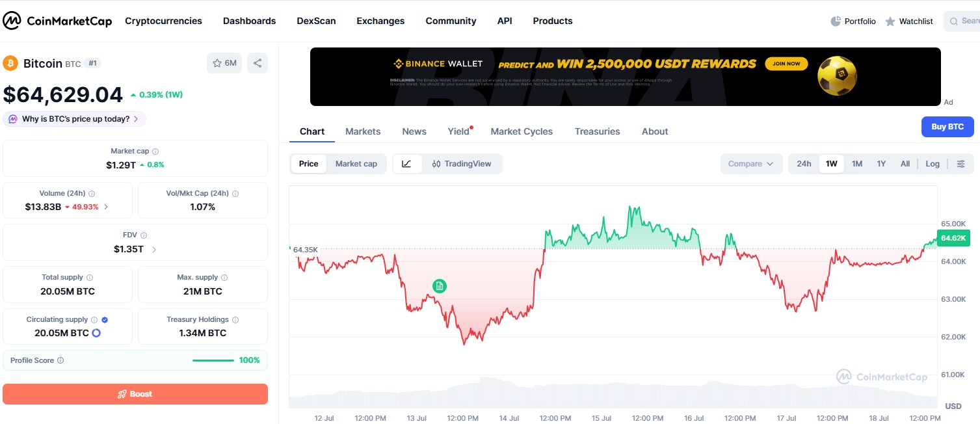The width and height of the screenshot is (980, 424).
Task: Open the Portfolio pie-chart icon
Action: 836,21
